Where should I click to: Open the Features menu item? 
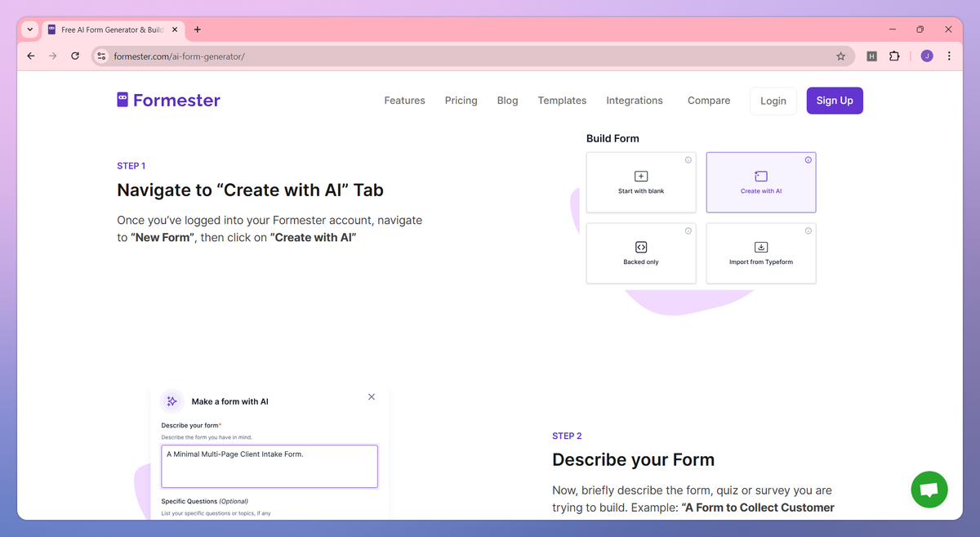(x=404, y=101)
